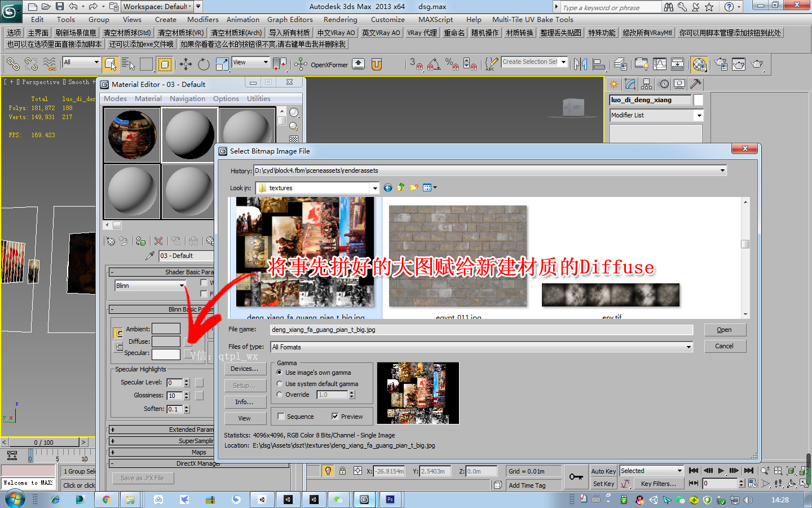The image size is (812, 508).
Task: Open the Create Selection Set dropdown
Action: point(563,62)
